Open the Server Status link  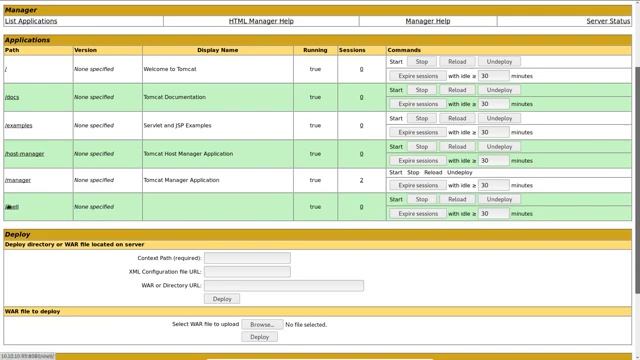point(608,21)
